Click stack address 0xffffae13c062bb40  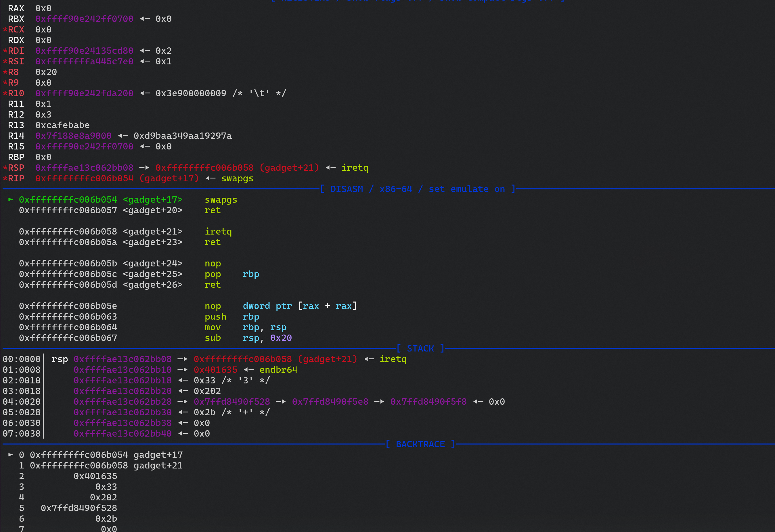tap(123, 434)
